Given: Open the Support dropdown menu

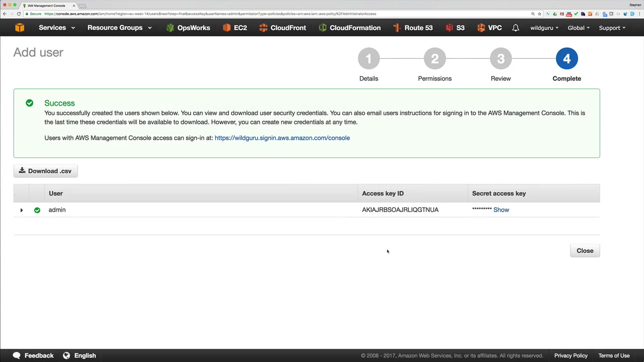Looking at the screenshot, I should (x=612, y=28).
